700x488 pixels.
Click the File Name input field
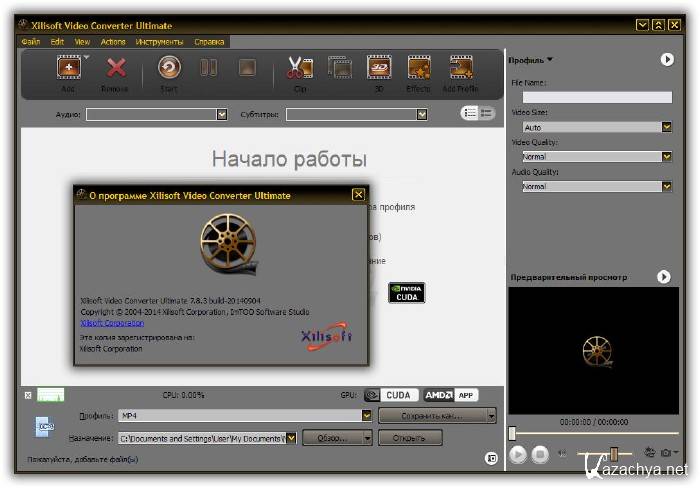coord(597,97)
